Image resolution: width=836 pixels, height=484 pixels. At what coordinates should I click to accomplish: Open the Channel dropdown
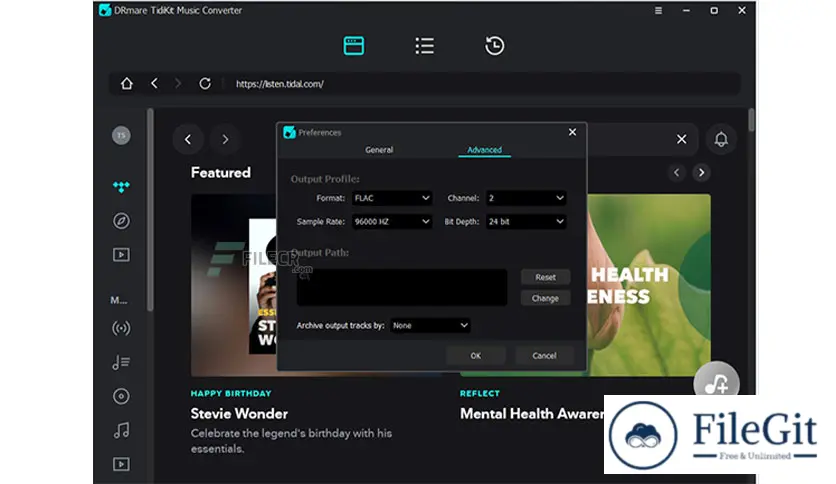(x=526, y=198)
